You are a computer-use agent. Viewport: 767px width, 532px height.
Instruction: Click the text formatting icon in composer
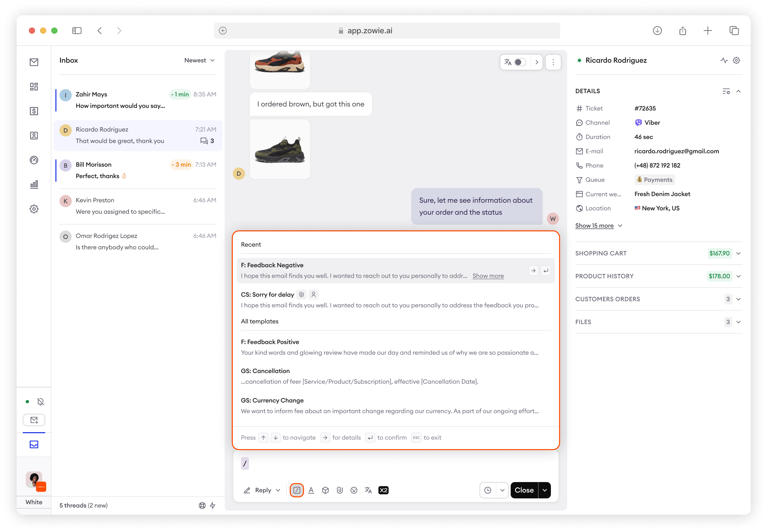(x=311, y=490)
